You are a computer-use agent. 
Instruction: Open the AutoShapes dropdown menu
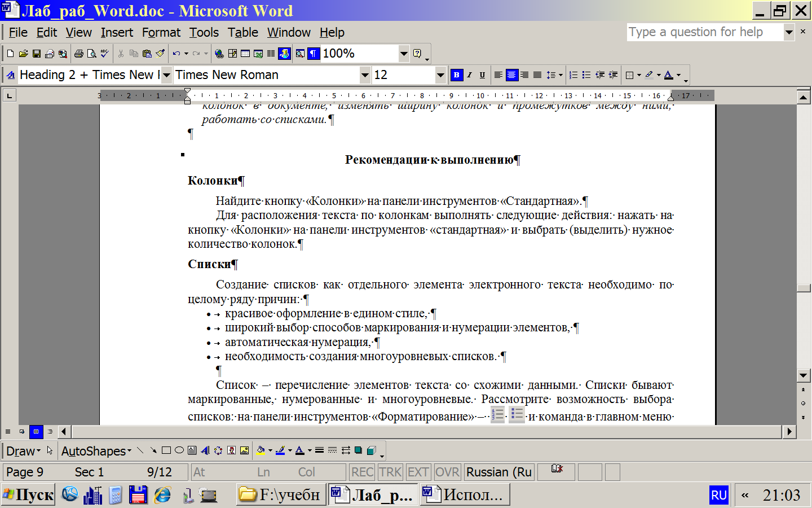[96, 451]
